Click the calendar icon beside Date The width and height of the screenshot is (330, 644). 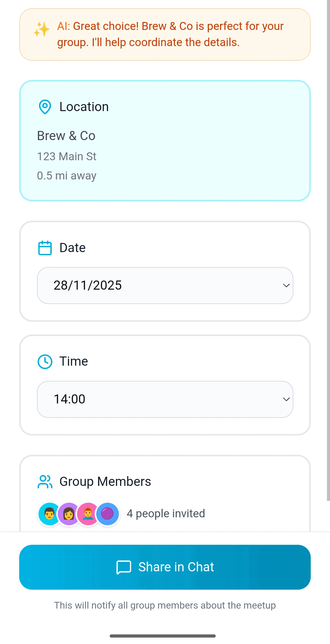click(45, 248)
